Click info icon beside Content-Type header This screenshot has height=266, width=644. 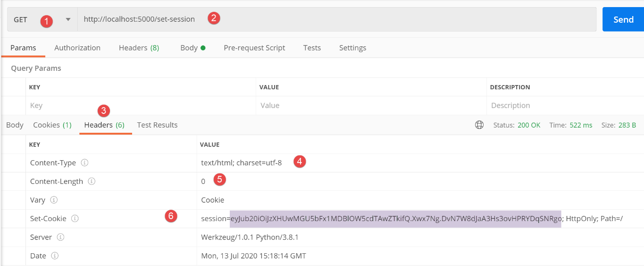[84, 163]
